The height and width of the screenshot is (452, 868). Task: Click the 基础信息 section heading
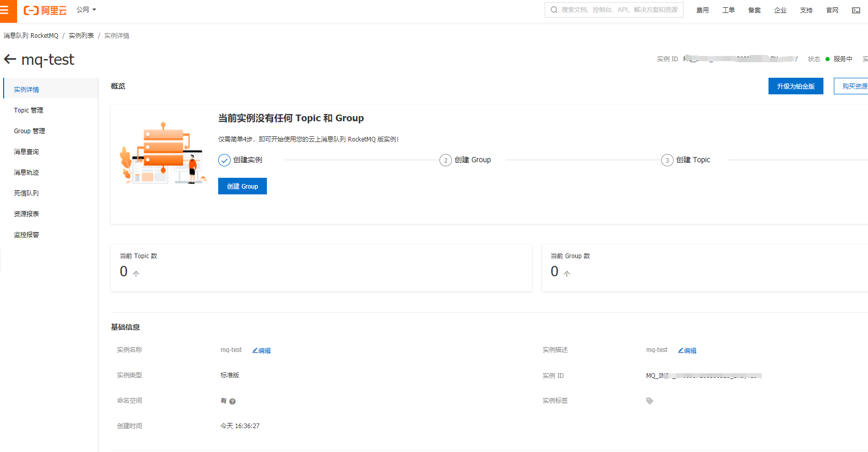pos(125,327)
